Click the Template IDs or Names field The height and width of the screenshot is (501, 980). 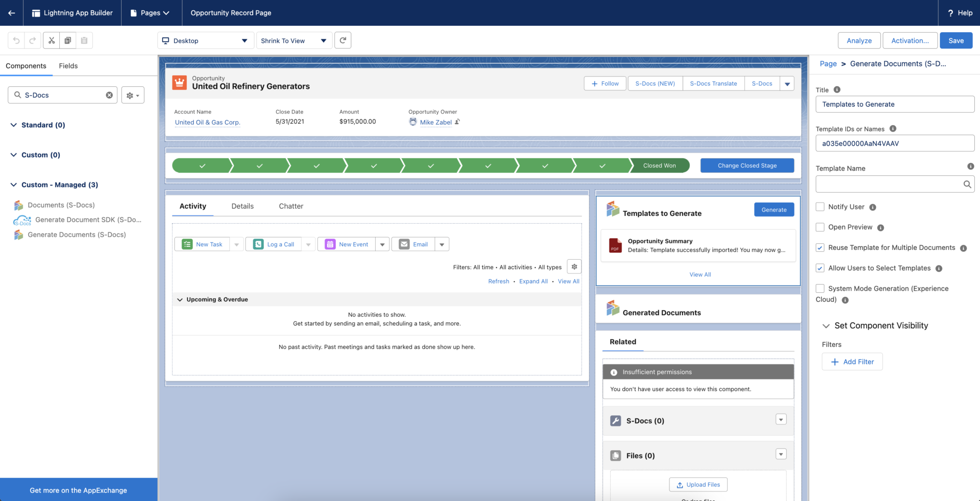click(x=894, y=143)
